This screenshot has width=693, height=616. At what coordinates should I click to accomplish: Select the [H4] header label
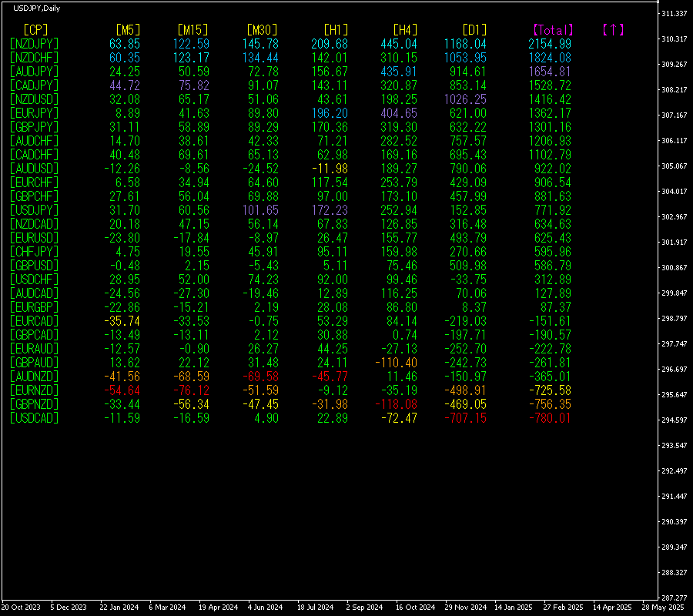click(405, 30)
